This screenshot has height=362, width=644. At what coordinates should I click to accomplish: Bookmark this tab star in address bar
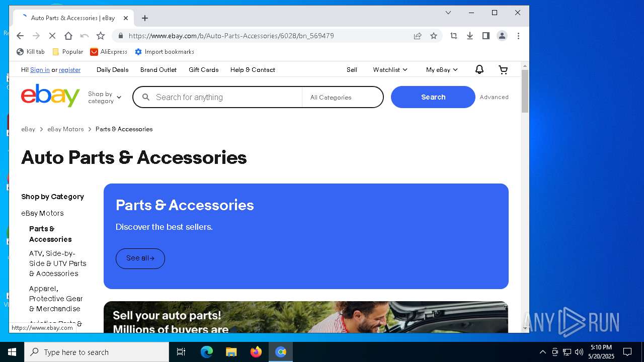coord(434,36)
